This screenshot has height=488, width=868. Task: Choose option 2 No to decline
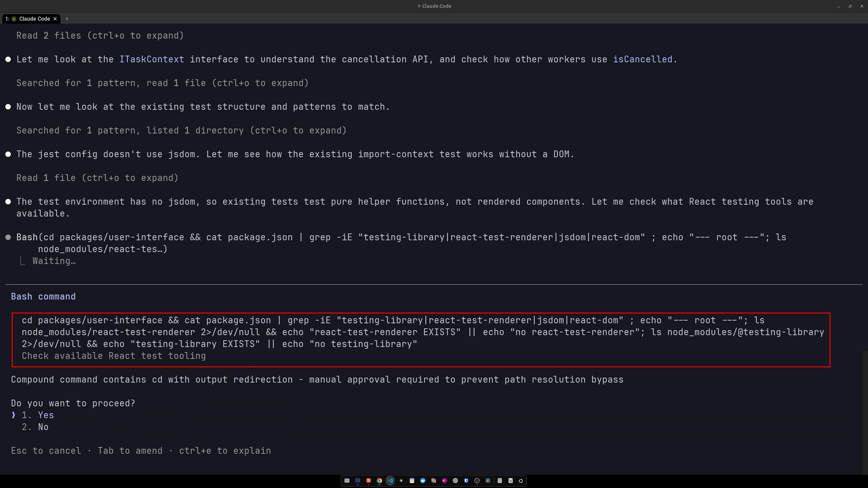(35, 427)
